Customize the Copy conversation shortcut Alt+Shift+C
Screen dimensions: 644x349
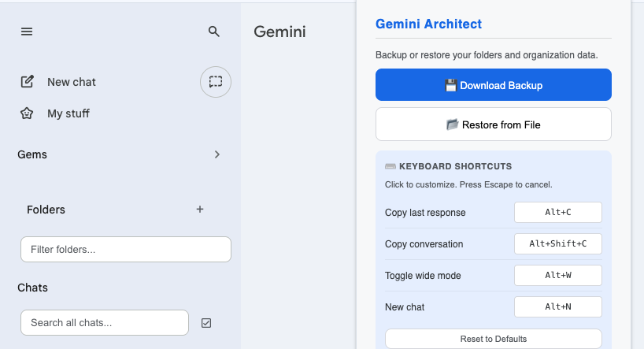557,243
